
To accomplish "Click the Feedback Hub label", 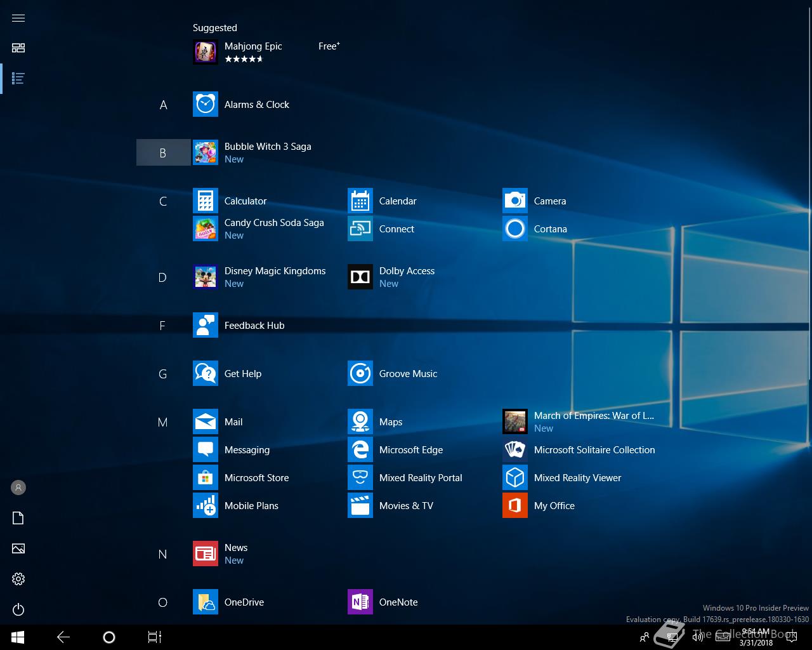I will click(254, 325).
